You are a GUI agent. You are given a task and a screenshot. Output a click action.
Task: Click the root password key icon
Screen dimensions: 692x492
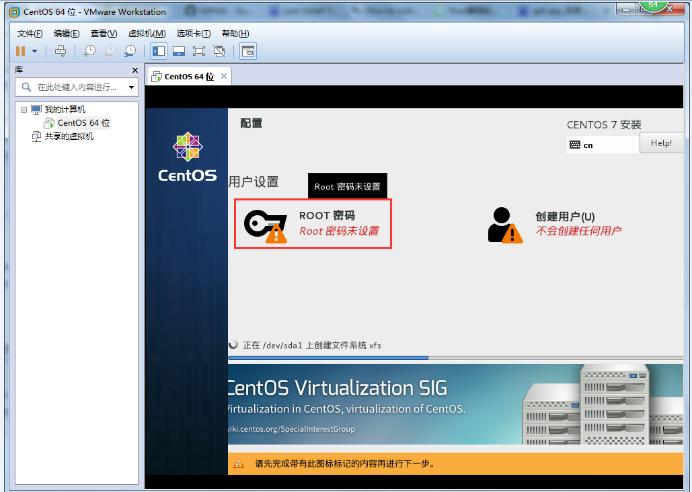click(265, 225)
